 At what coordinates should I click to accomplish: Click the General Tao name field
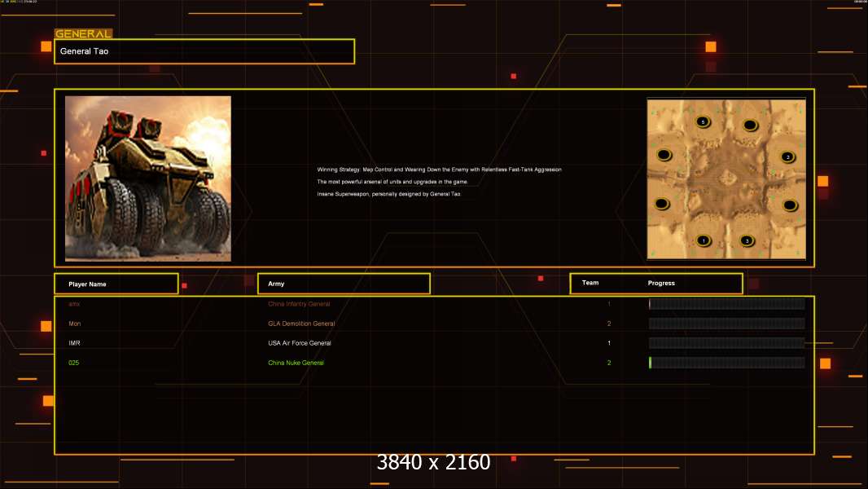(x=204, y=51)
